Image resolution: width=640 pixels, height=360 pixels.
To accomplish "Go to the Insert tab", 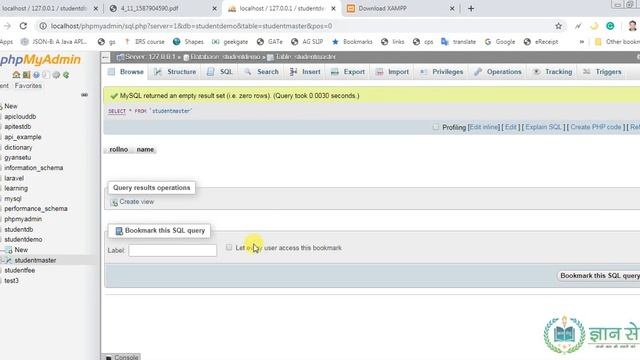I will [x=305, y=72].
